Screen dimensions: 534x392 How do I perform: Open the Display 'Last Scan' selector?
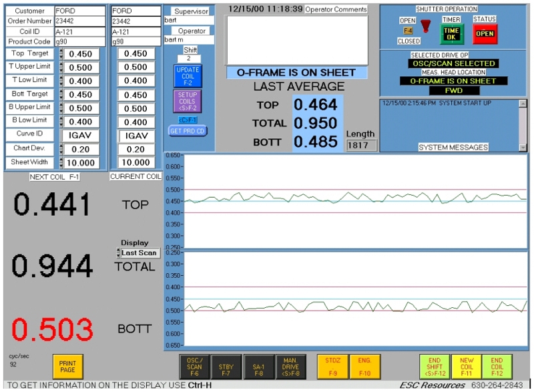point(138,253)
